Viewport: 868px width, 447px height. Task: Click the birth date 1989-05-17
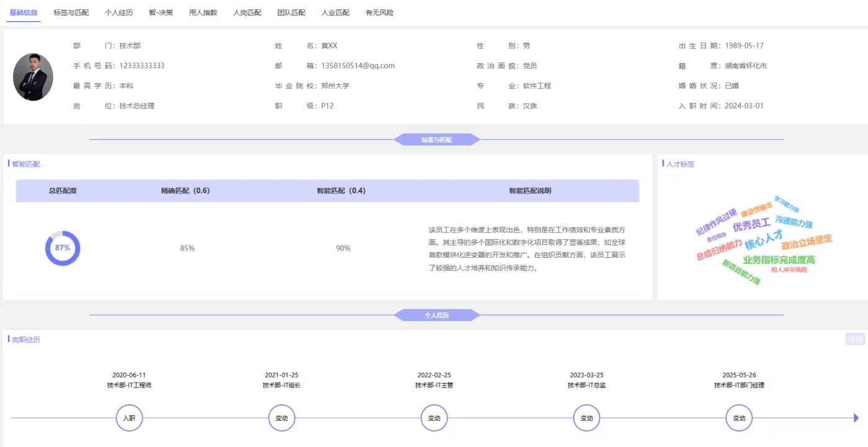click(x=744, y=46)
